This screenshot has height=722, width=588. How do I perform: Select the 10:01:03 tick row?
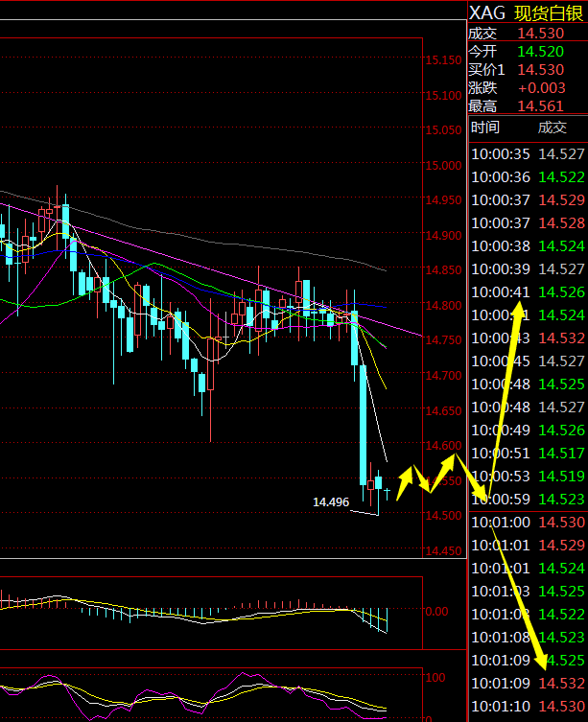pos(529,592)
